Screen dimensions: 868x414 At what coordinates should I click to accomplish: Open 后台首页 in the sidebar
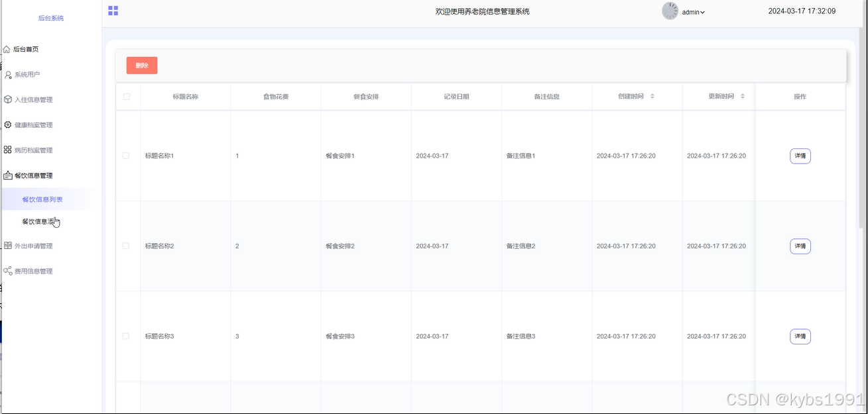click(x=51, y=49)
